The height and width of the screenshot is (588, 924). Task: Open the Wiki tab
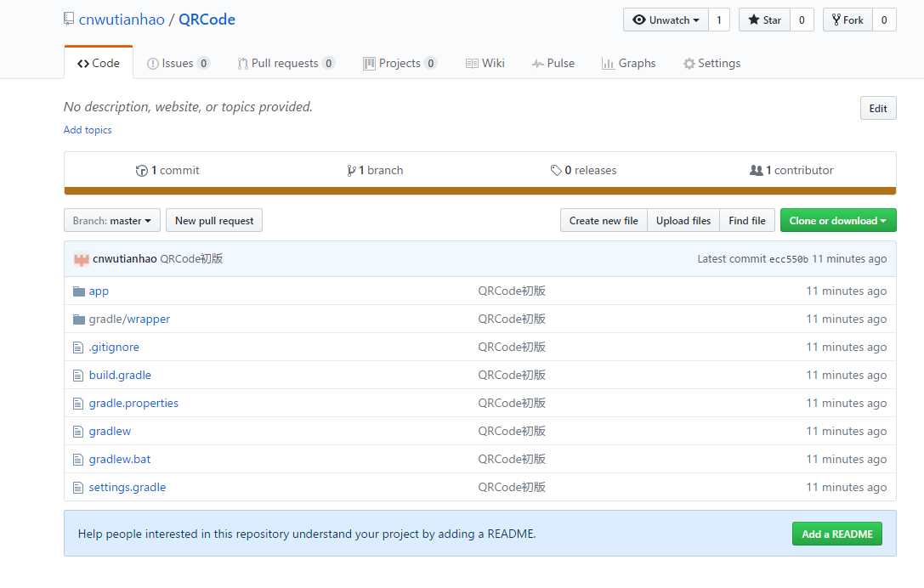[x=485, y=63]
